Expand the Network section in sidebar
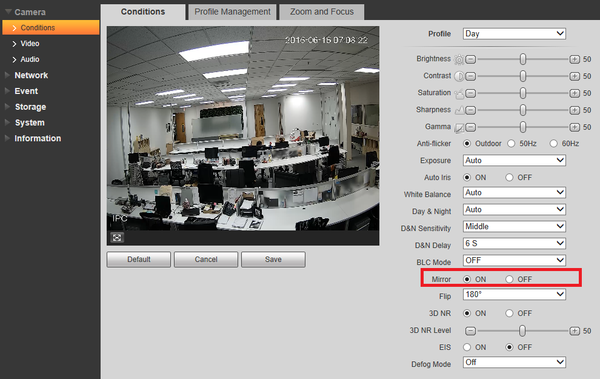This screenshot has height=379, width=600. coord(31,75)
